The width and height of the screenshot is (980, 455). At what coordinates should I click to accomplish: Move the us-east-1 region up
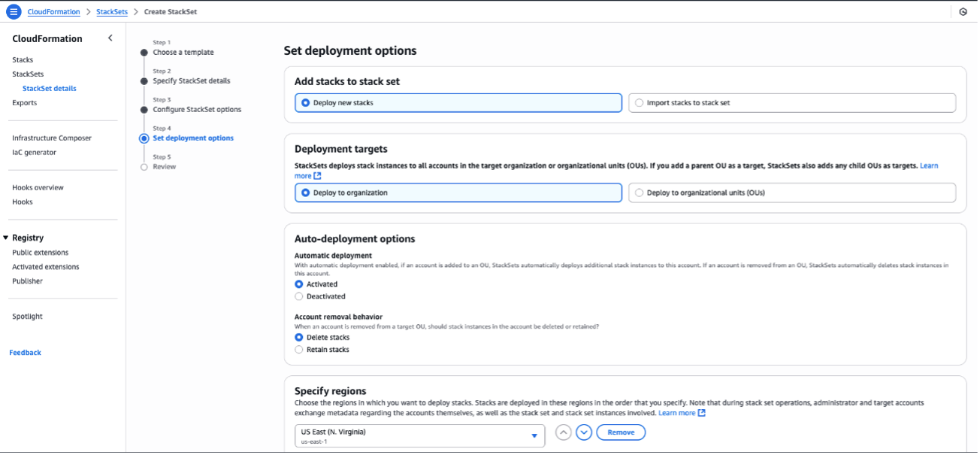[563, 432]
